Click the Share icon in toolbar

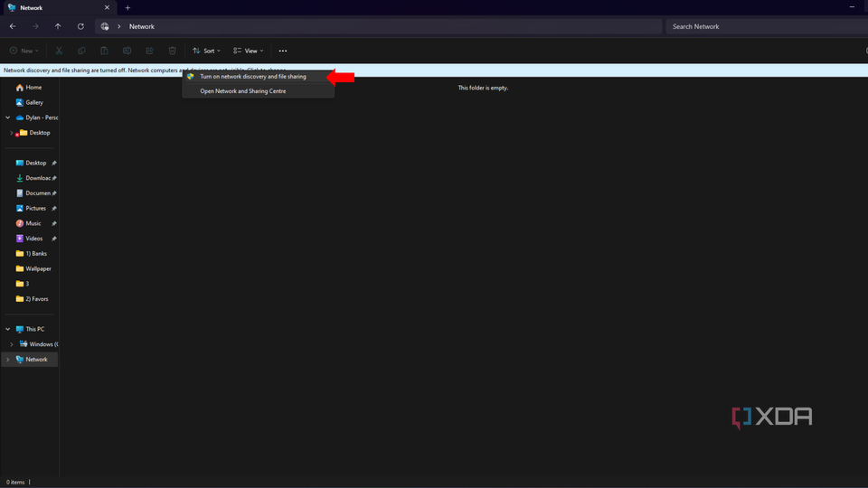(x=149, y=51)
